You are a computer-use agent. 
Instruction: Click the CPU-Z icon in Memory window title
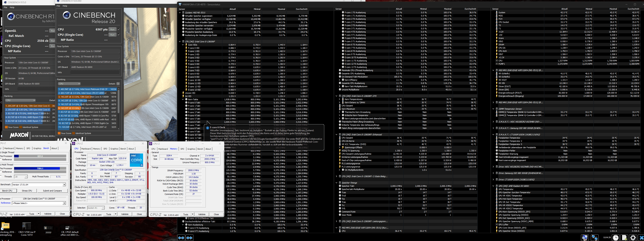[151, 144]
